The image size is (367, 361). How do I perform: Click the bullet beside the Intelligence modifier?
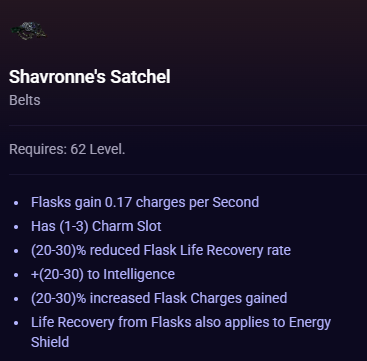16,275
